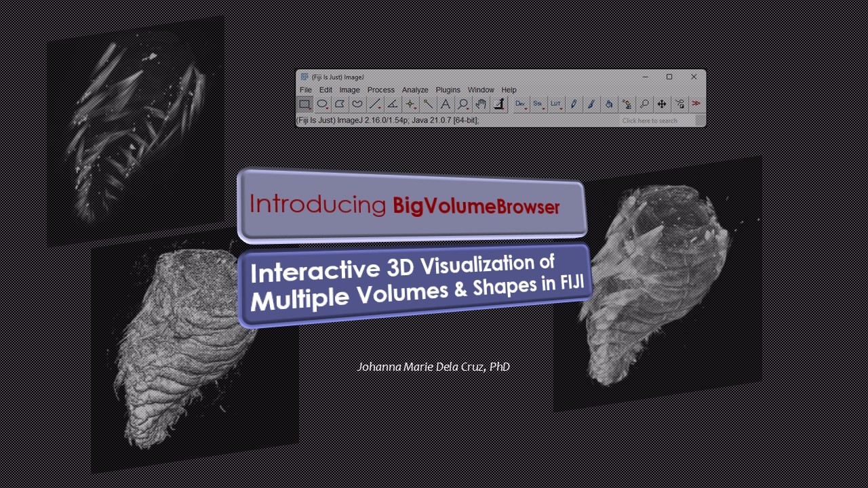Minimize the ImageJ window
Viewport: 868px width, 488px height.
point(645,77)
